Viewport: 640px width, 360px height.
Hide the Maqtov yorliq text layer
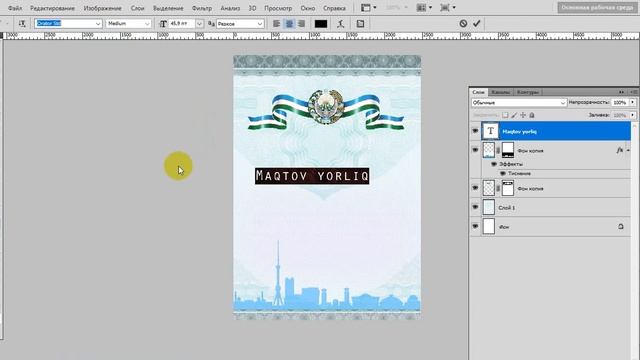pyautogui.click(x=475, y=131)
